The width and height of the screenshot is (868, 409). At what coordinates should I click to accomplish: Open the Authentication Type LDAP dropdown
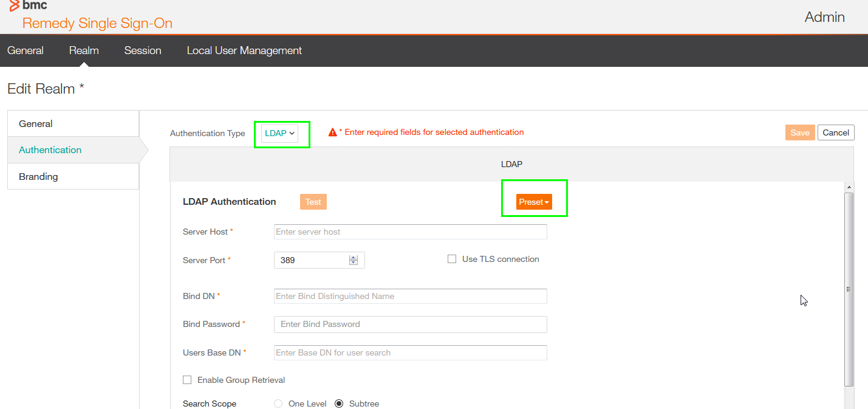coord(279,133)
